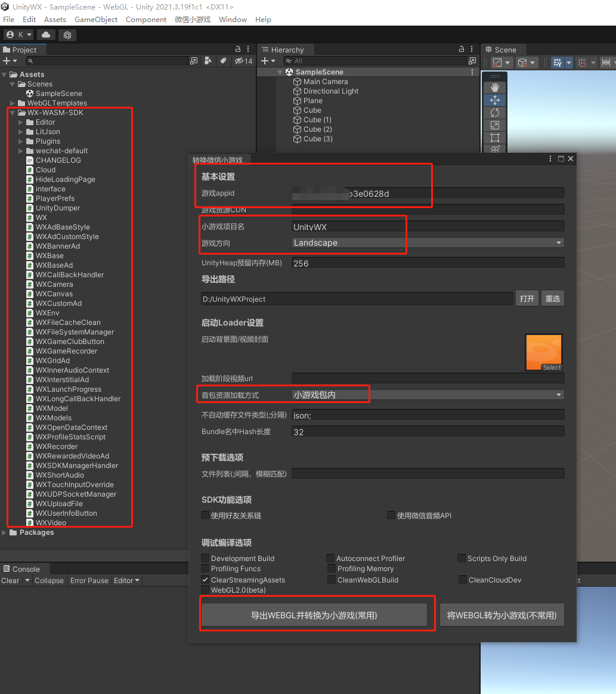This screenshot has width=616, height=694.
Task: Open SampleScene options kebab menu in Hierarchy
Action: [x=472, y=72]
